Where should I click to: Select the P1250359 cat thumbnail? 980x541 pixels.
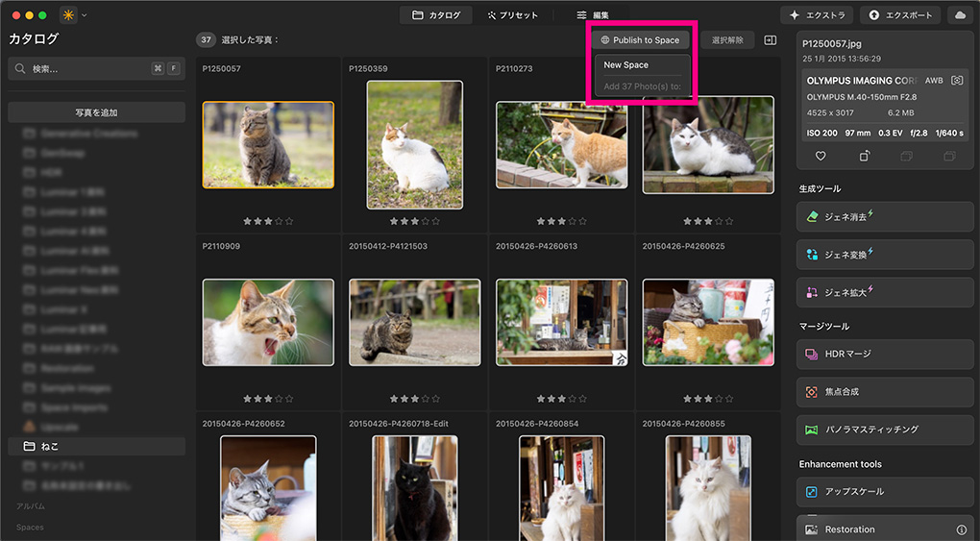(415, 145)
